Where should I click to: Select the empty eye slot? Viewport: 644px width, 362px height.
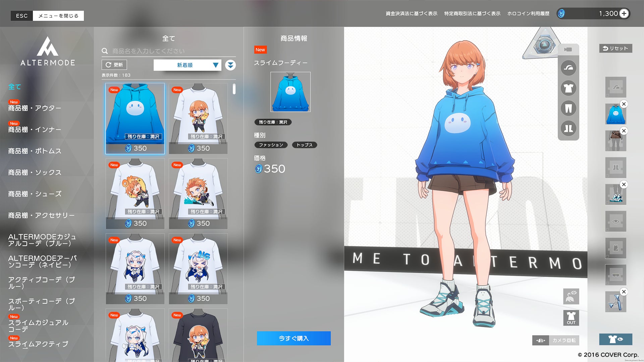[615, 221]
